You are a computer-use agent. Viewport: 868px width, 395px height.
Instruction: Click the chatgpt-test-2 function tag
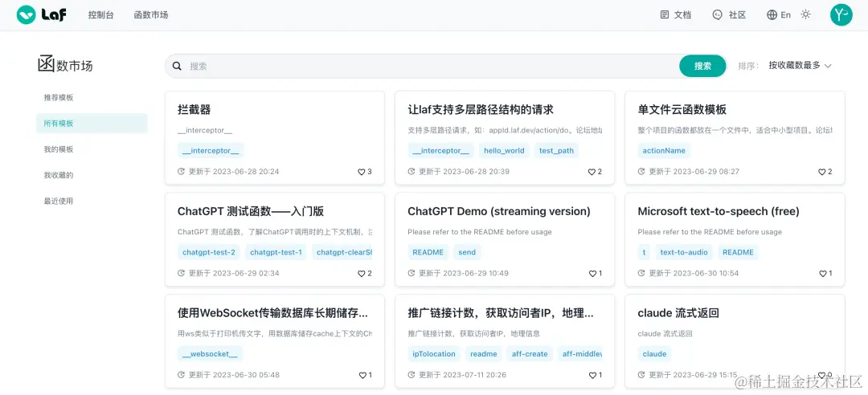click(x=209, y=252)
